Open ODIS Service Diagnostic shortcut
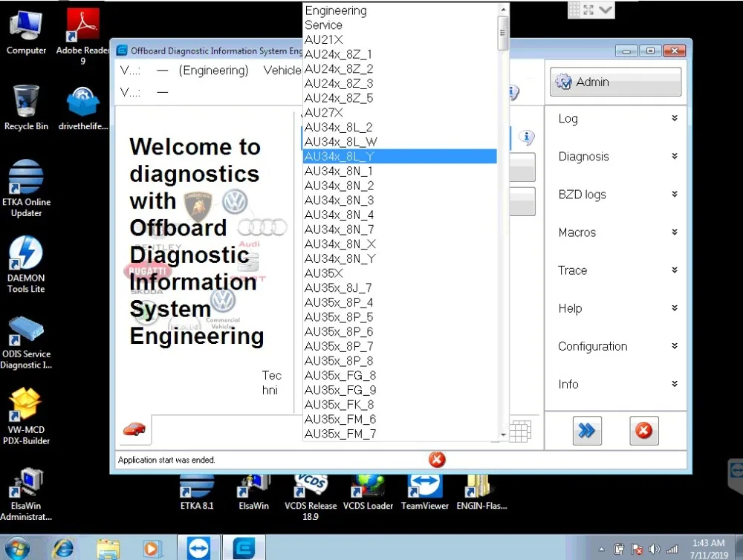743x560 pixels. pos(26,342)
